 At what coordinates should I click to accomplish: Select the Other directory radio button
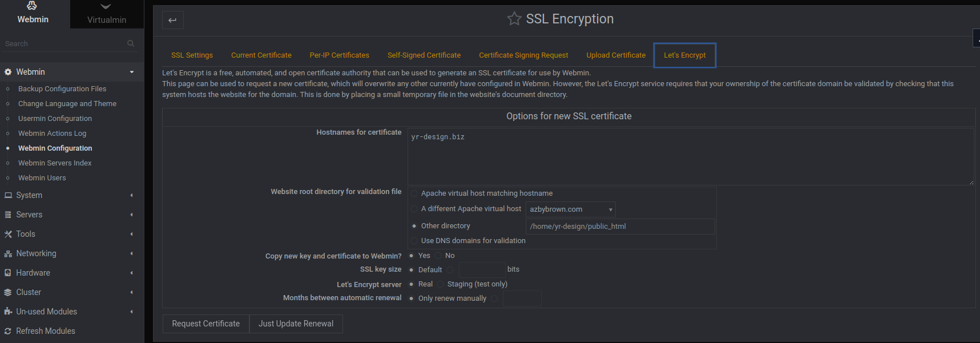(414, 226)
